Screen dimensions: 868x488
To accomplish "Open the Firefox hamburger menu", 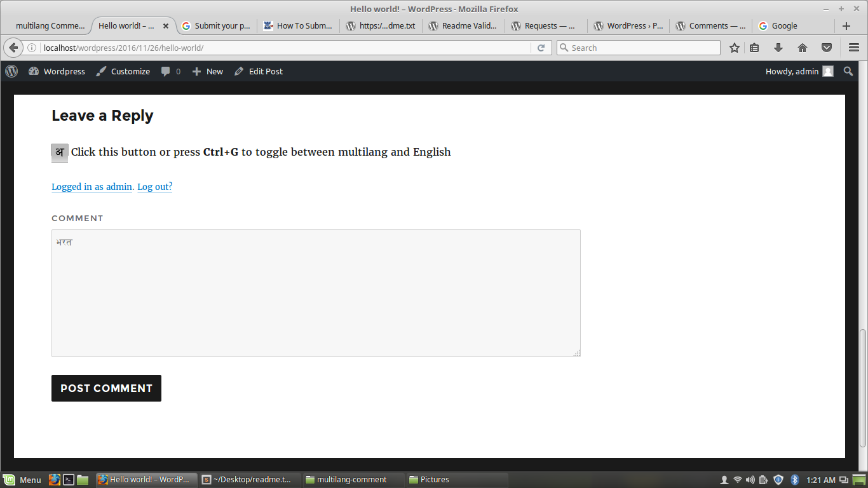I will [x=854, y=48].
